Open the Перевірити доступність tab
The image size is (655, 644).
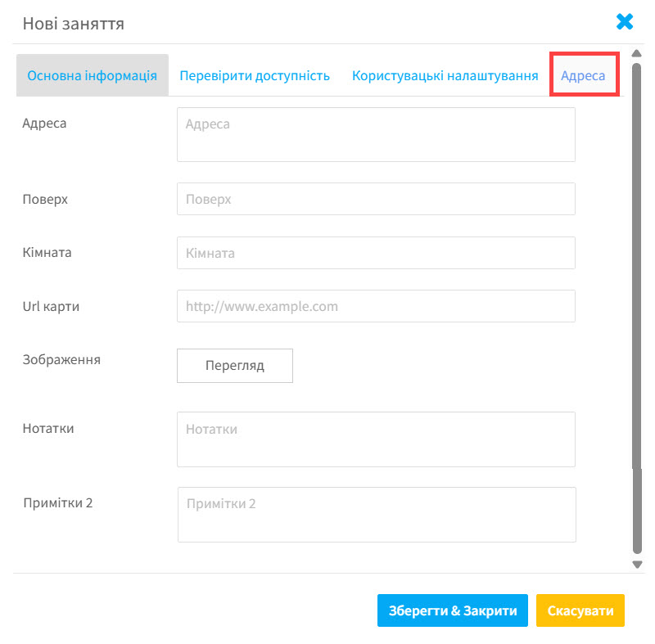(x=255, y=75)
